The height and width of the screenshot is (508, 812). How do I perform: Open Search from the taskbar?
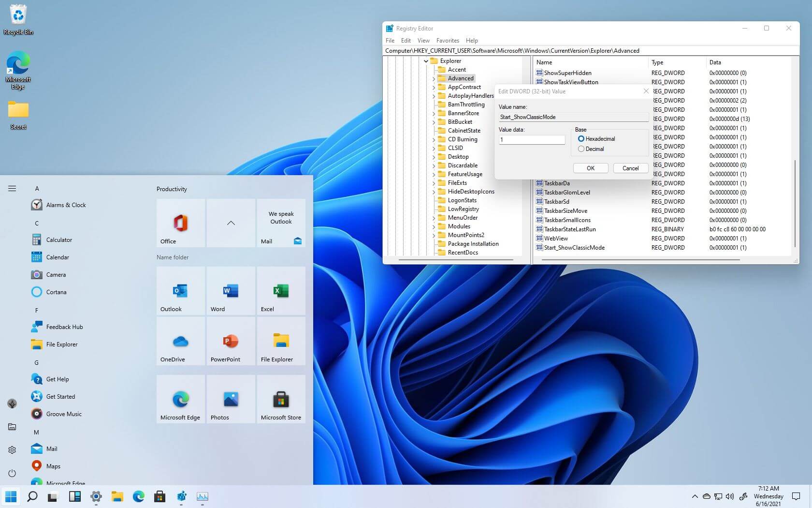(x=32, y=496)
